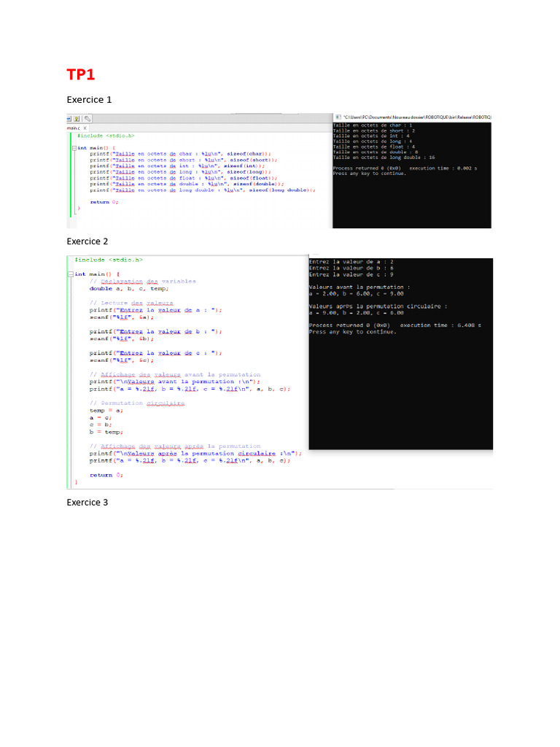Click the #include line in the Exercice 1 editor
The width and height of the screenshot is (560, 747).
tap(106, 136)
